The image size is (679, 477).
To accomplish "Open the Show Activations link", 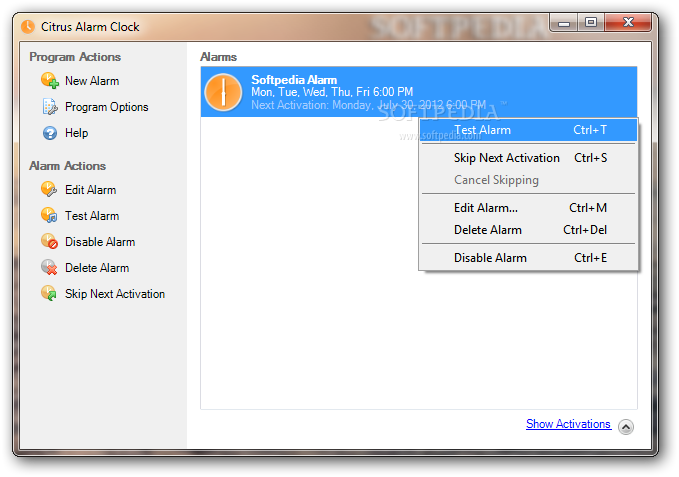I will [568, 424].
